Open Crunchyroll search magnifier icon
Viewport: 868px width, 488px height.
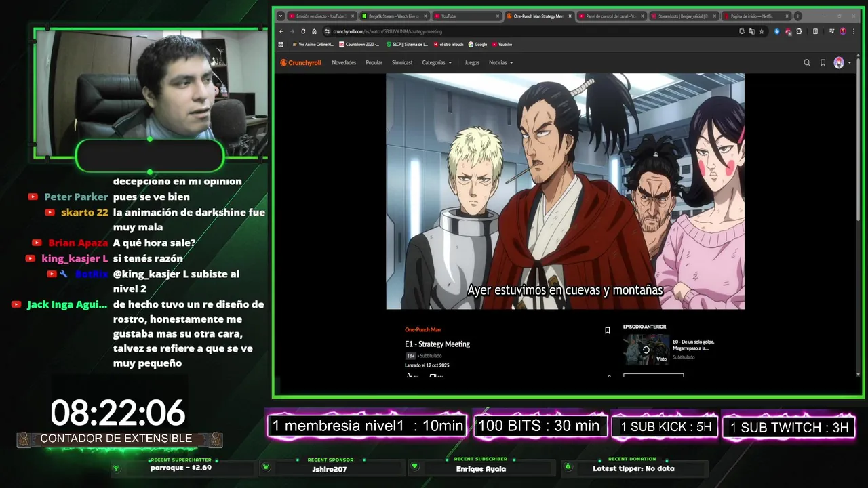click(x=807, y=63)
